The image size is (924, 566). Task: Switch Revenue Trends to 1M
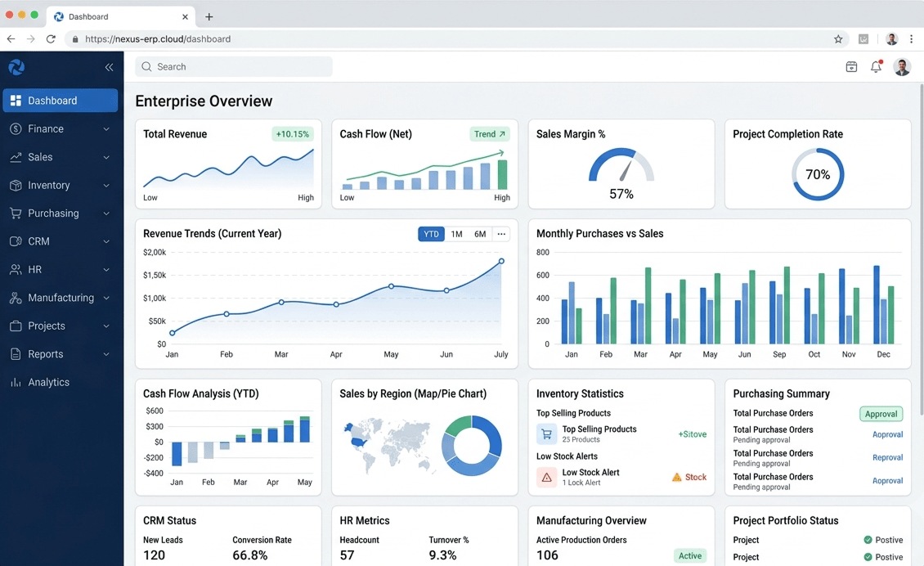pos(457,234)
